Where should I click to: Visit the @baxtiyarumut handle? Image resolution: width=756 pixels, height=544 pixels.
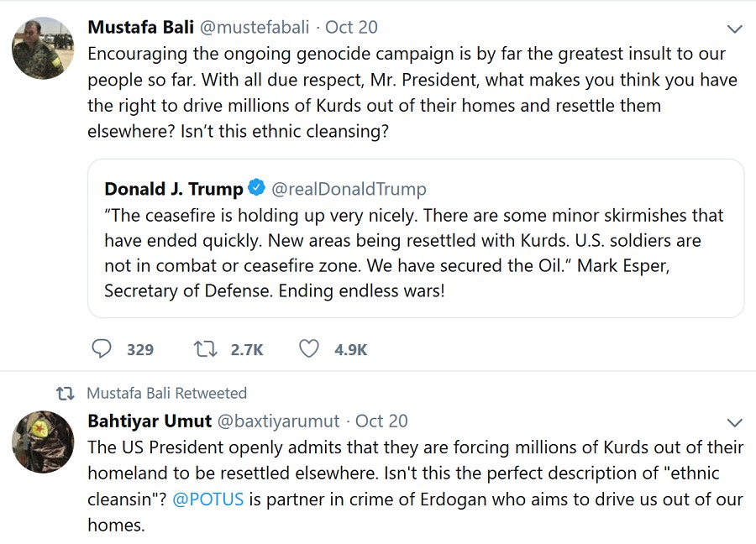point(279,421)
